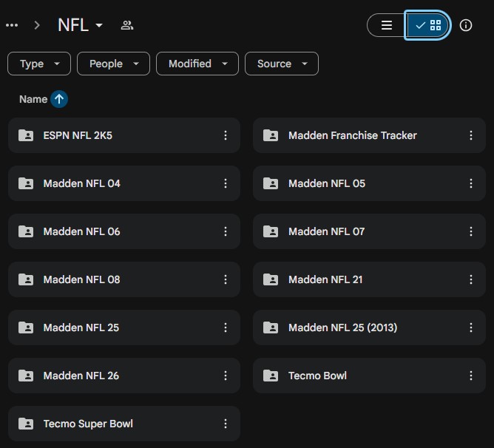Select the Madden NFL 05 folder name
The image size is (494, 448).
click(x=327, y=183)
